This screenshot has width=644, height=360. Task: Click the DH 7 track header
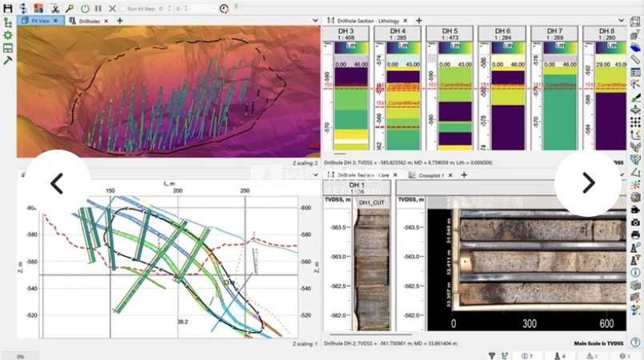[554, 34]
